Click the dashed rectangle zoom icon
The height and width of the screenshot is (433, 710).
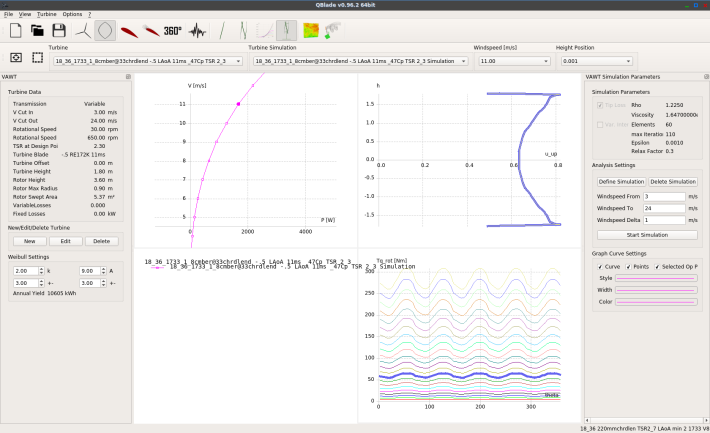[38, 58]
